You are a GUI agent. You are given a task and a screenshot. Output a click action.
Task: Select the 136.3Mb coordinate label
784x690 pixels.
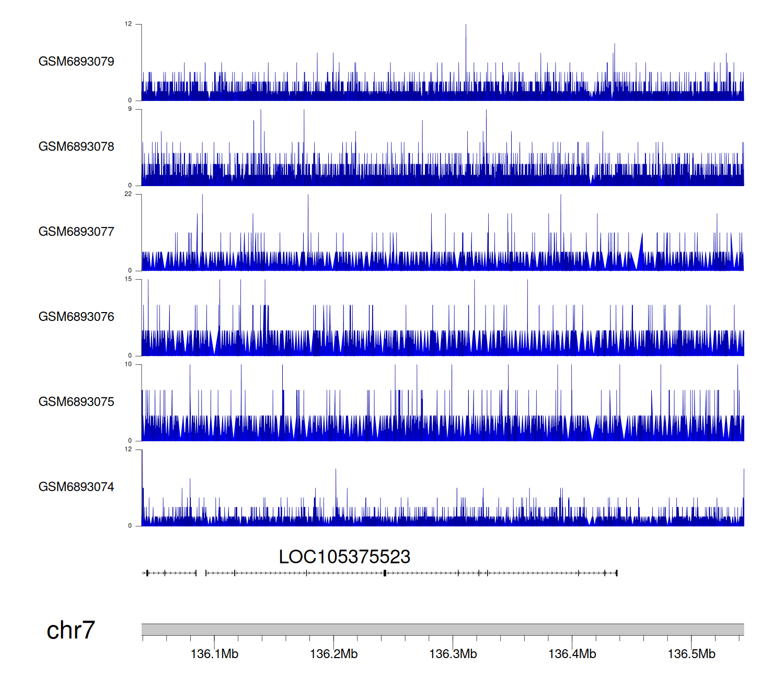point(453,654)
